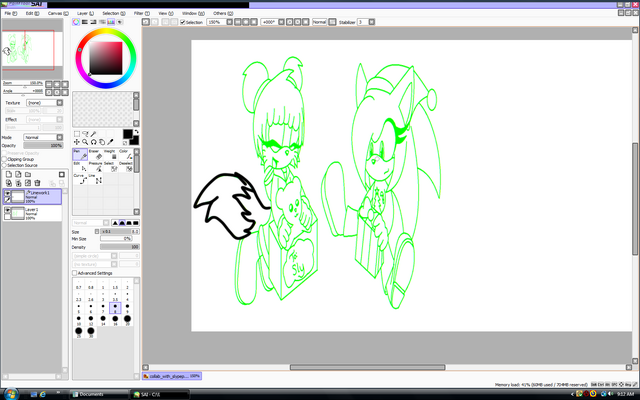This screenshot has width=640, height=400.
Task: Open the layer Mode dropdown
Action: click(x=43, y=138)
